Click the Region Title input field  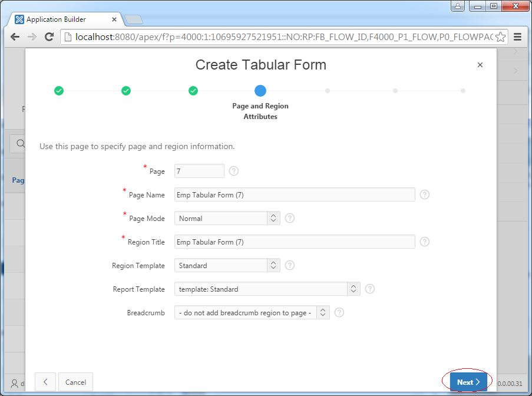[x=295, y=242]
